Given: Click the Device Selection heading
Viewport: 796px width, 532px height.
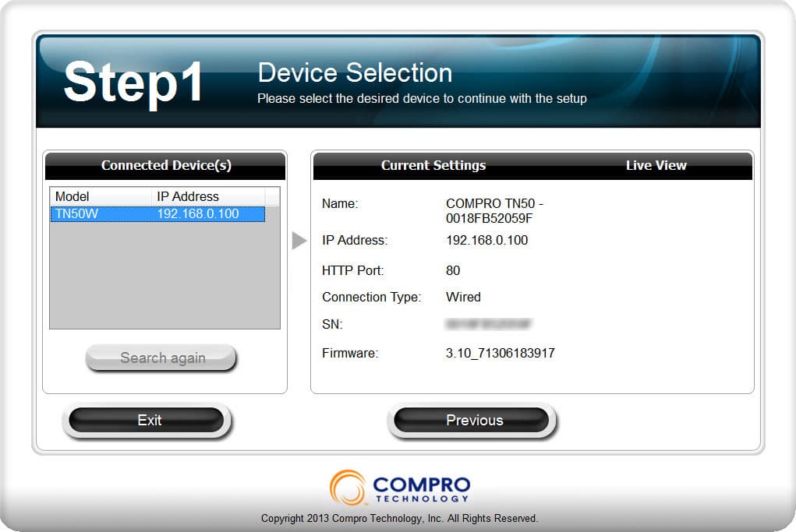Looking at the screenshot, I should coord(355,72).
